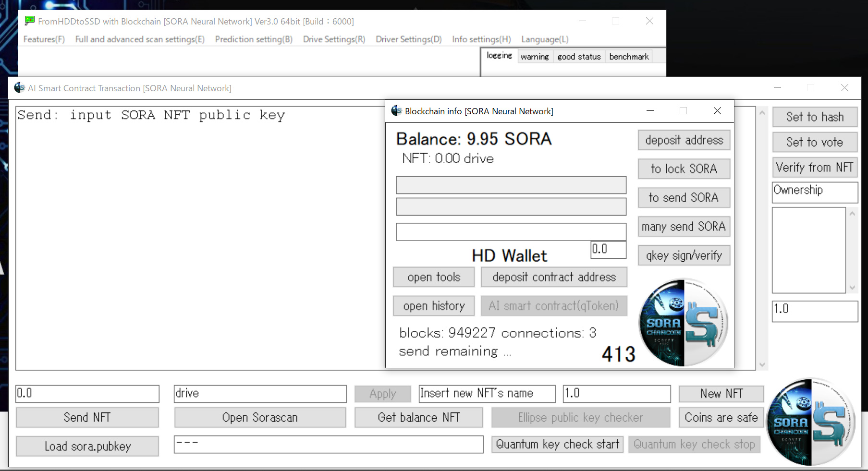Image resolution: width=868 pixels, height=471 pixels.
Task: Click the deposit address button
Action: [x=684, y=140]
